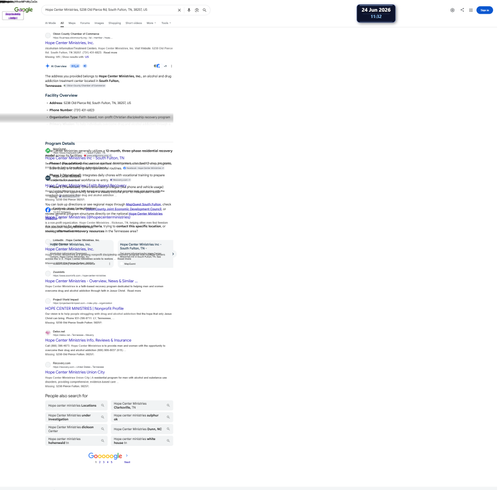Click MapQuest green favicon in results

point(48,151)
